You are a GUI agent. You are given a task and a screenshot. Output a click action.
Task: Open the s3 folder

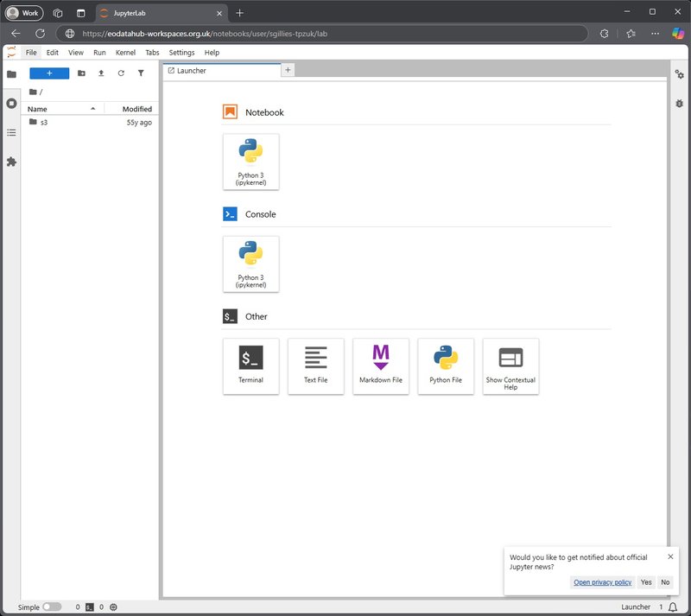point(43,123)
